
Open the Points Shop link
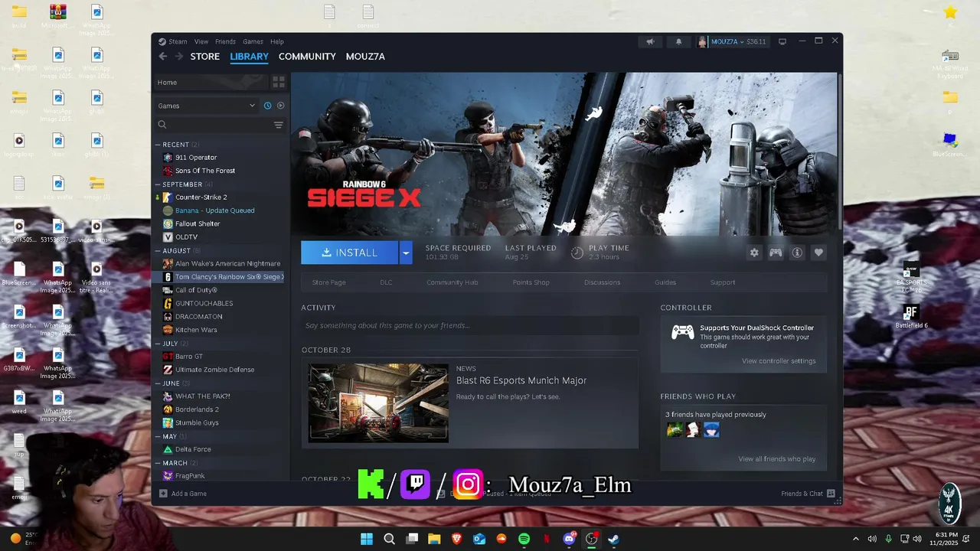[531, 282]
